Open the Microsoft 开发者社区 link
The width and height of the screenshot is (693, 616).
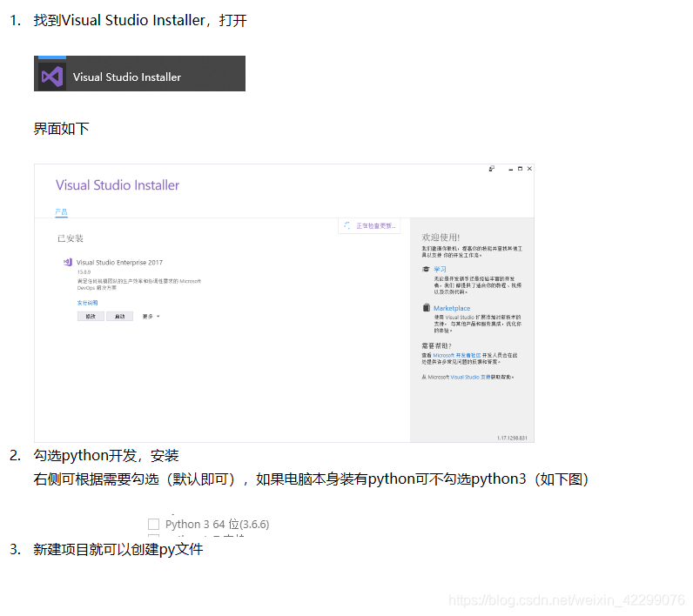click(457, 355)
